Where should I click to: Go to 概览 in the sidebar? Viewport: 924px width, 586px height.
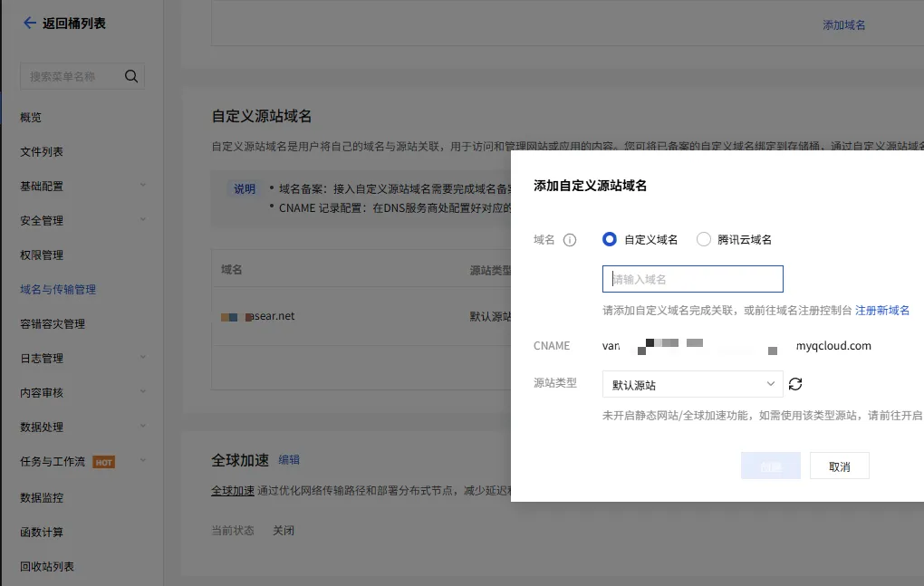[x=31, y=118]
